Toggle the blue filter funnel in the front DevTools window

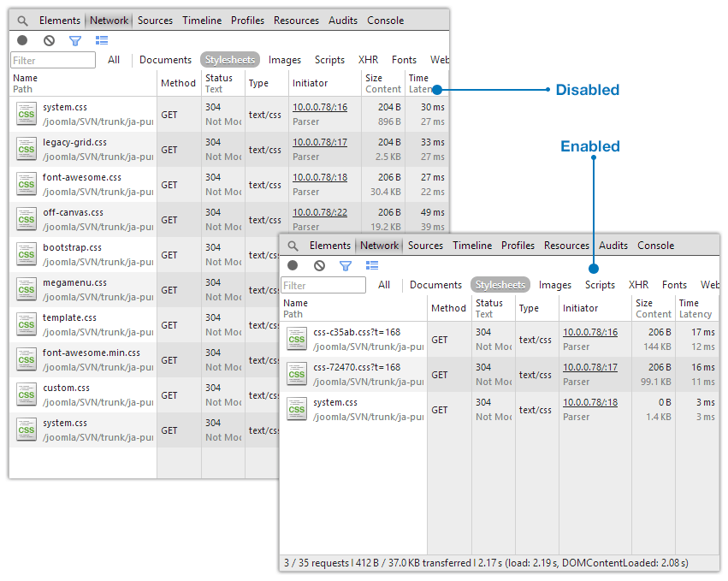346,265
